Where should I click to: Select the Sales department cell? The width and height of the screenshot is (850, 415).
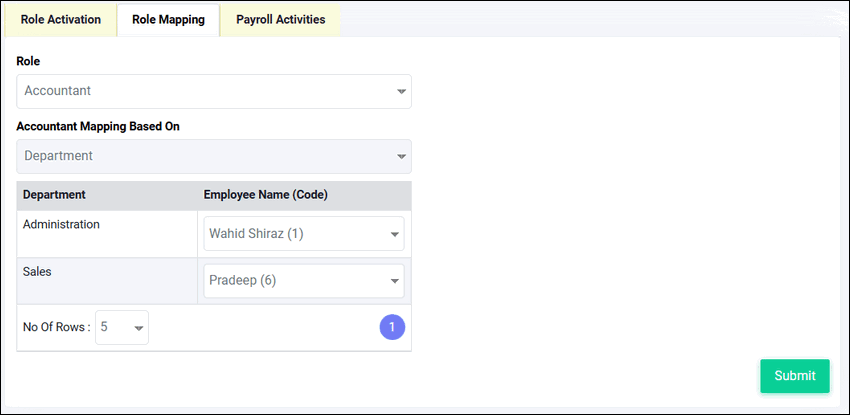38,270
